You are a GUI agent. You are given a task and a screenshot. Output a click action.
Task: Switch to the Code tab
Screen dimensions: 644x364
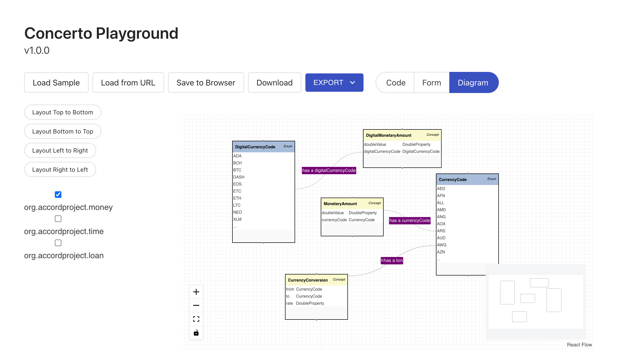(x=395, y=82)
